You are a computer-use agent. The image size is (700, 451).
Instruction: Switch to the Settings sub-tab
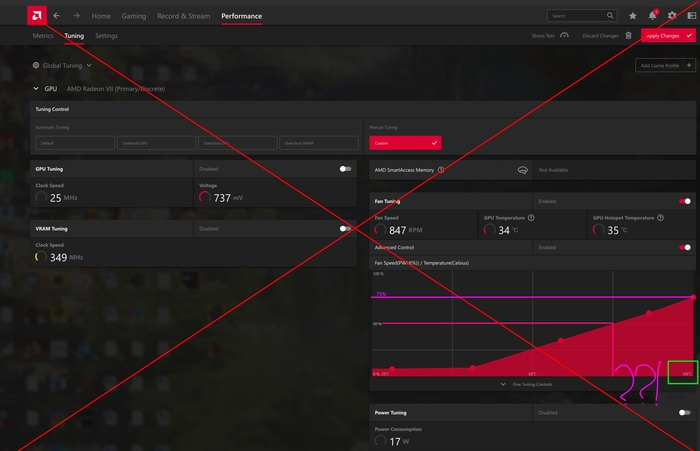[x=106, y=35]
